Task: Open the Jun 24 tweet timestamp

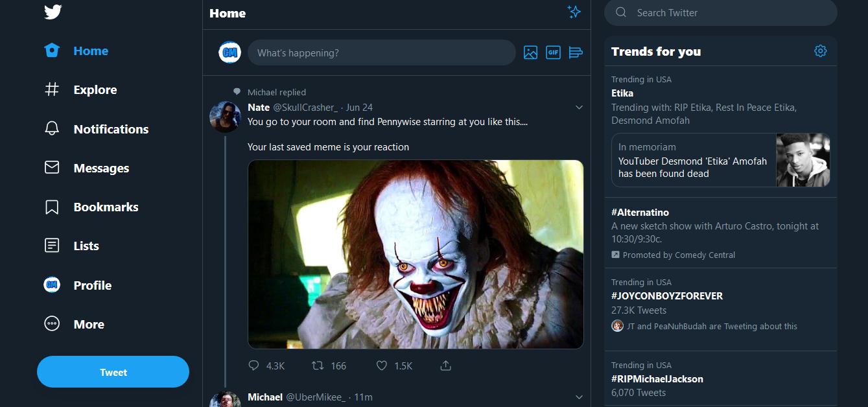Action: (x=359, y=108)
